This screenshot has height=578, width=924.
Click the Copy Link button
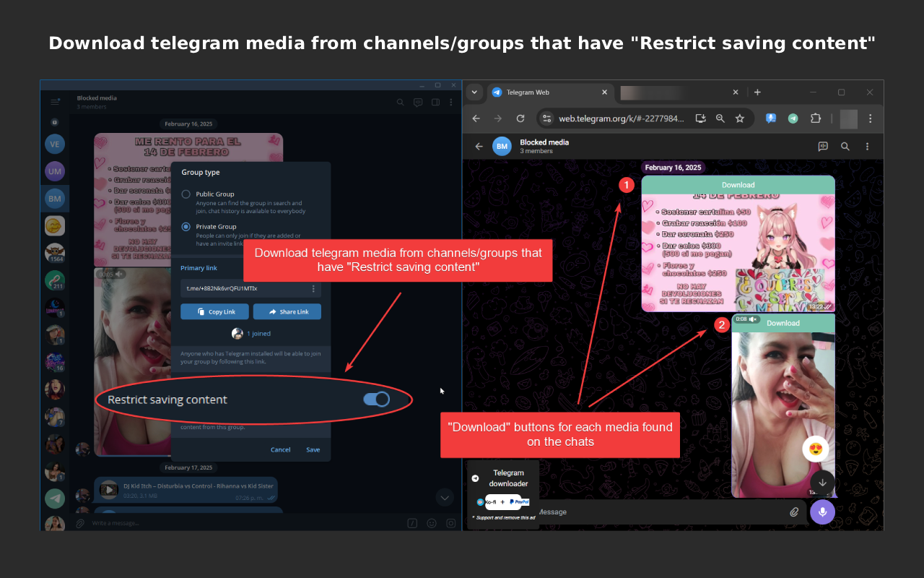click(214, 311)
